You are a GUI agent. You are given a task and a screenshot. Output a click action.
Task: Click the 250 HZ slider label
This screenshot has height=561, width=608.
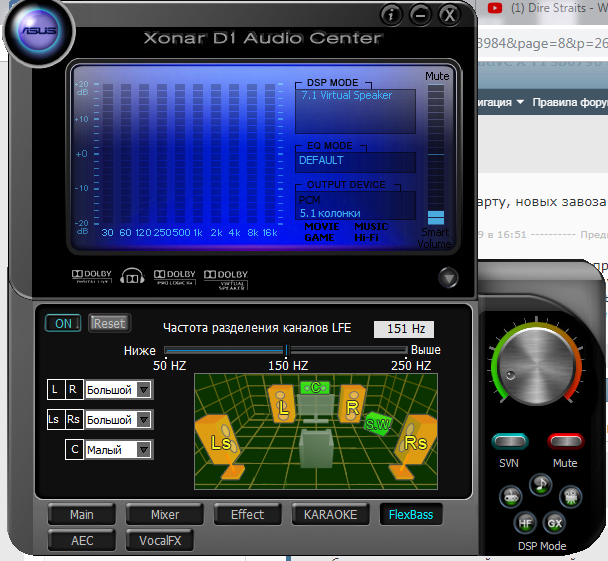tap(411, 365)
